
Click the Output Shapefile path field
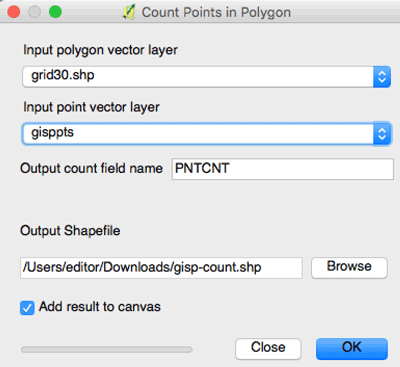coord(161,268)
